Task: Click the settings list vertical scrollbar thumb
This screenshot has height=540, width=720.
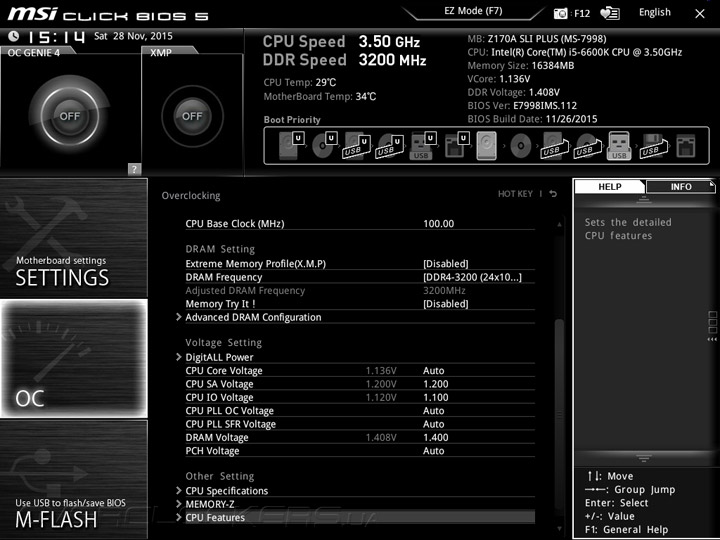Action: 559,418
